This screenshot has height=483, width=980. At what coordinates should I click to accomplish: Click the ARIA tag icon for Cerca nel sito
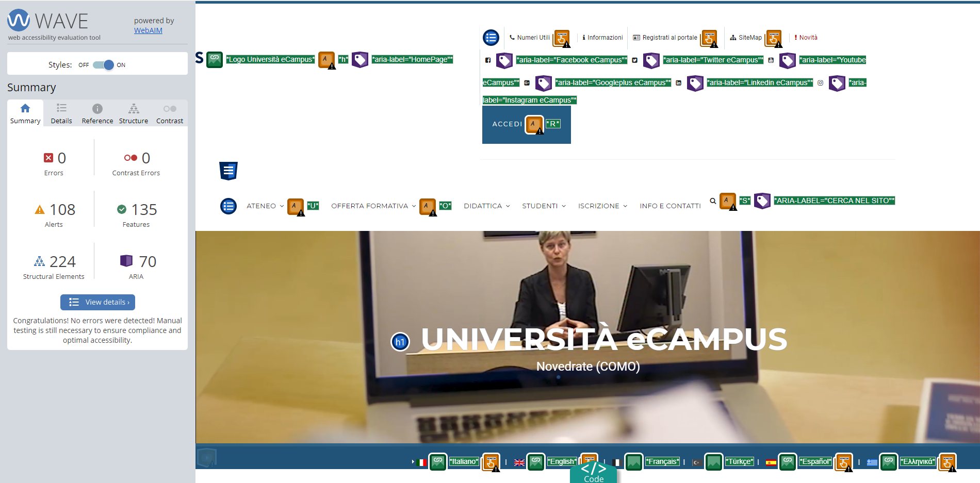pyautogui.click(x=762, y=201)
